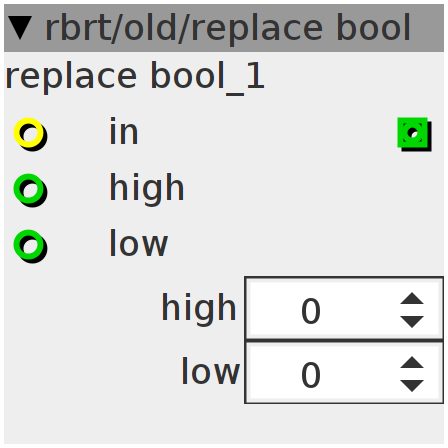Image resolution: width=448 pixels, height=448 pixels.
Task: Click the 'low' parameter label beside spinner
Action: [x=210, y=371]
